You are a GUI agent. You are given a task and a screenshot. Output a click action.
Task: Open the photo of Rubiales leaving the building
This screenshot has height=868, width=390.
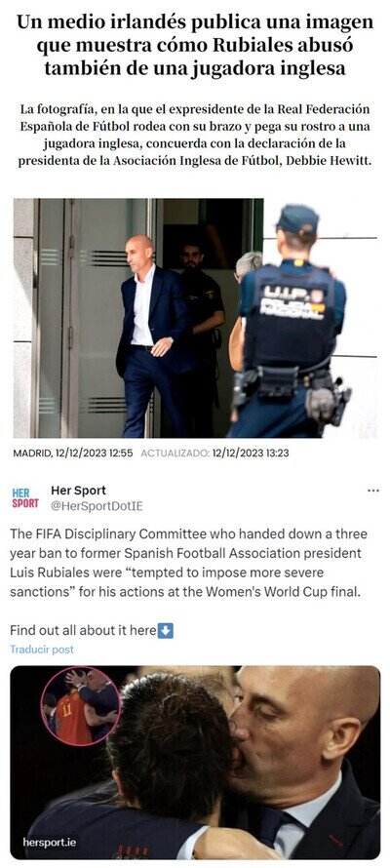tap(195, 318)
